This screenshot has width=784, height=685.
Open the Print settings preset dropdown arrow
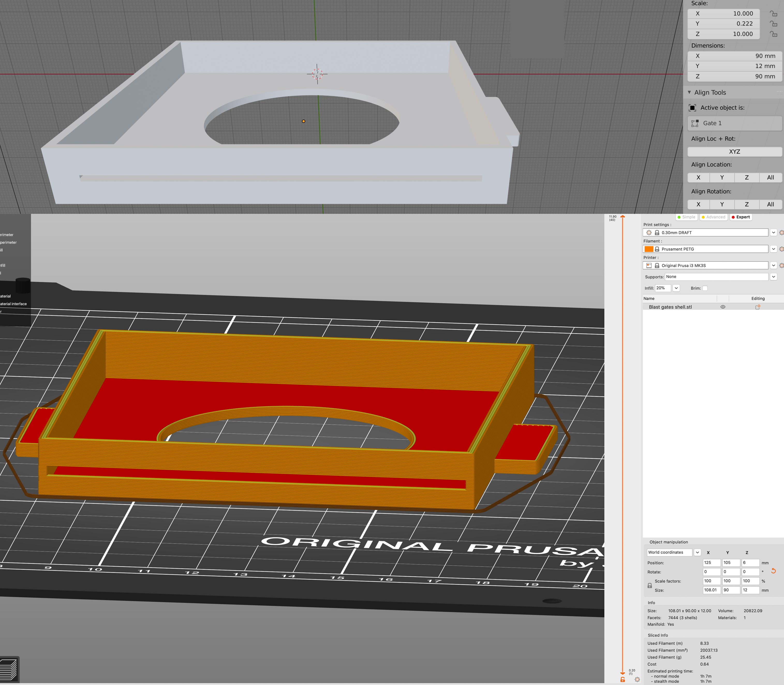[x=773, y=232]
